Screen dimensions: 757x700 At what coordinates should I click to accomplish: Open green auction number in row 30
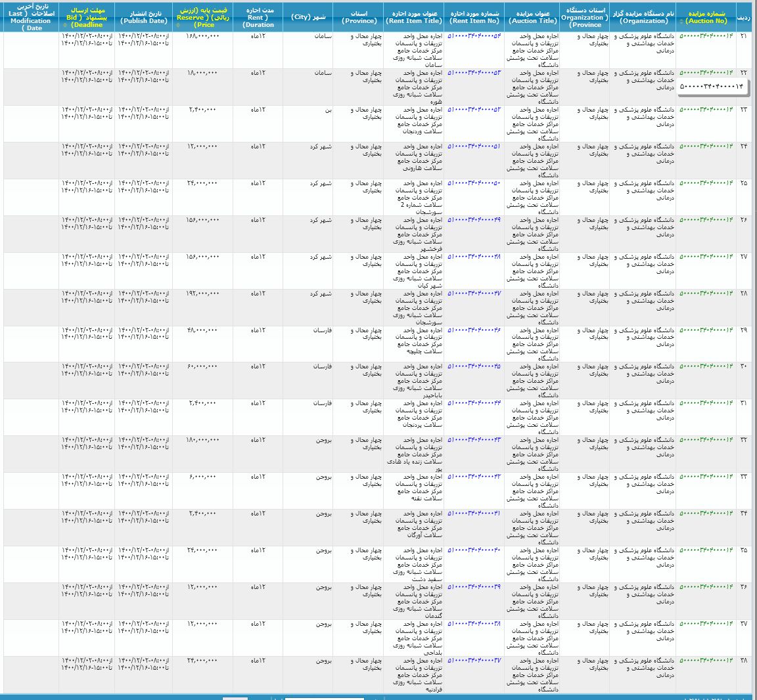[x=706, y=366]
